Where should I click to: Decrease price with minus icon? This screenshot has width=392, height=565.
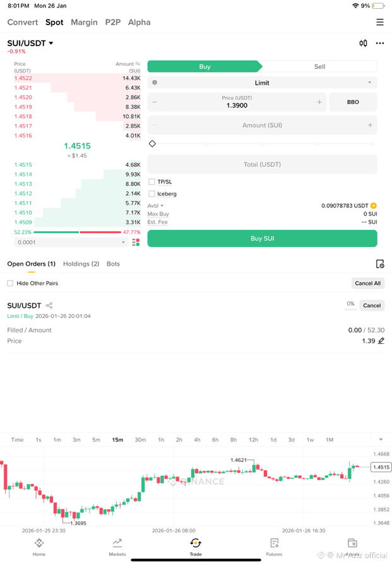[155, 102]
